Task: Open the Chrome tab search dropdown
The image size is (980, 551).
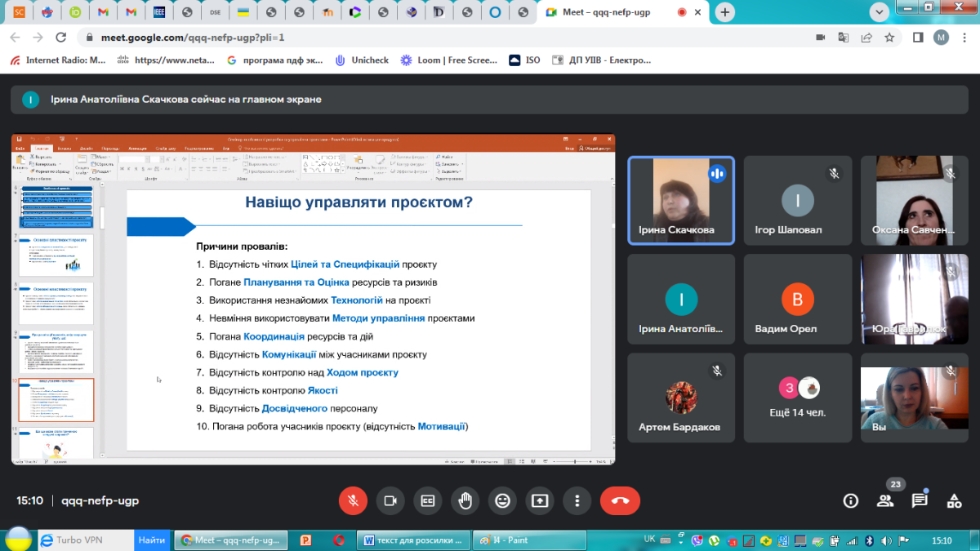Action: pos(880,12)
